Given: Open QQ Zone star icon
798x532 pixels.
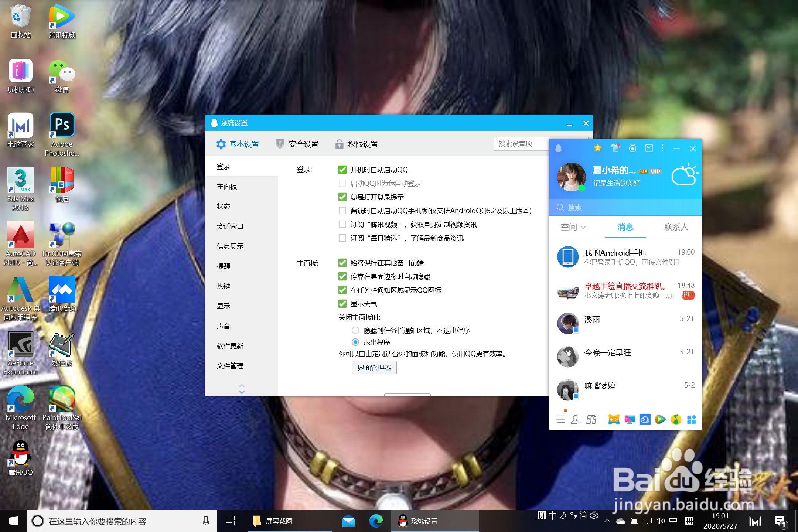Looking at the screenshot, I should [x=597, y=148].
